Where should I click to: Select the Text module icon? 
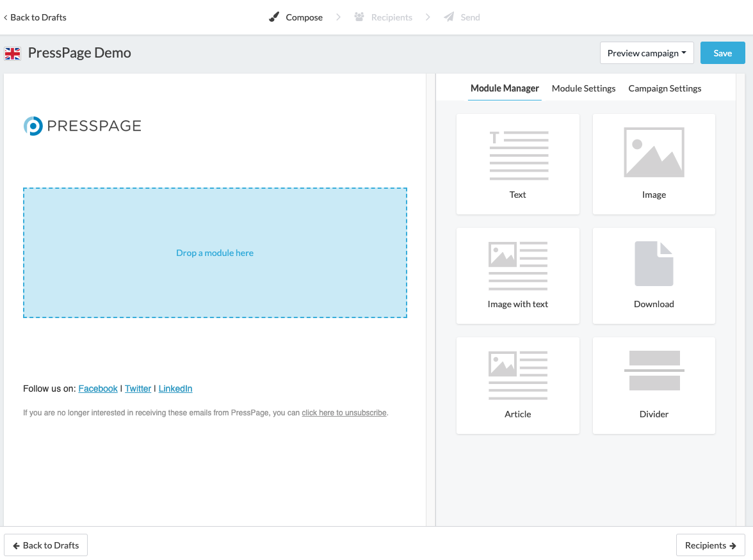[x=519, y=156]
